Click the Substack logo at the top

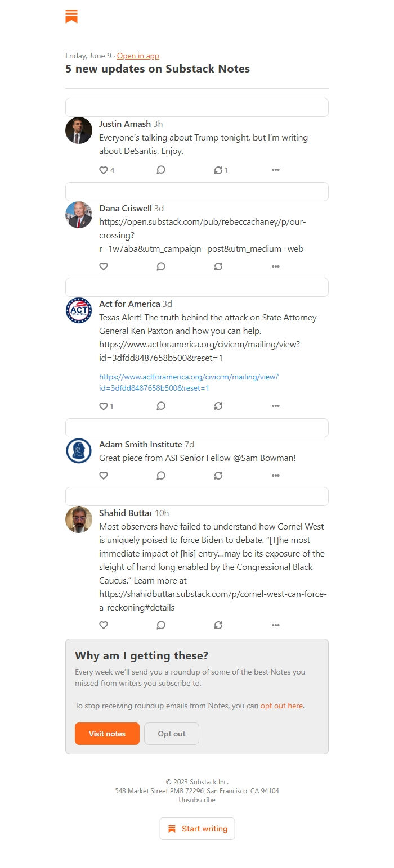pyautogui.click(x=73, y=17)
